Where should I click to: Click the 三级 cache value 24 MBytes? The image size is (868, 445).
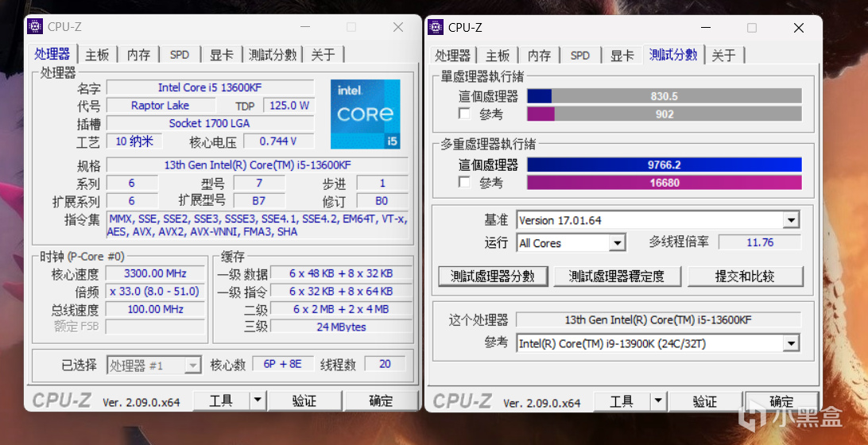[x=341, y=327]
